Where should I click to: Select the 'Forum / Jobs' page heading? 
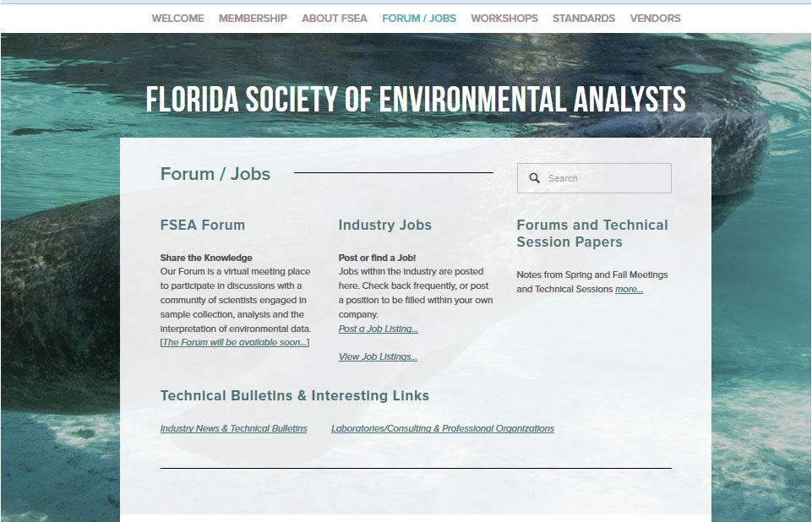[x=215, y=174]
